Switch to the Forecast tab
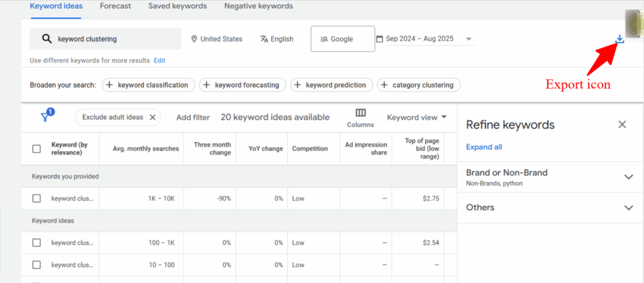This screenshot has width=644, height=283. click(115, 6)
